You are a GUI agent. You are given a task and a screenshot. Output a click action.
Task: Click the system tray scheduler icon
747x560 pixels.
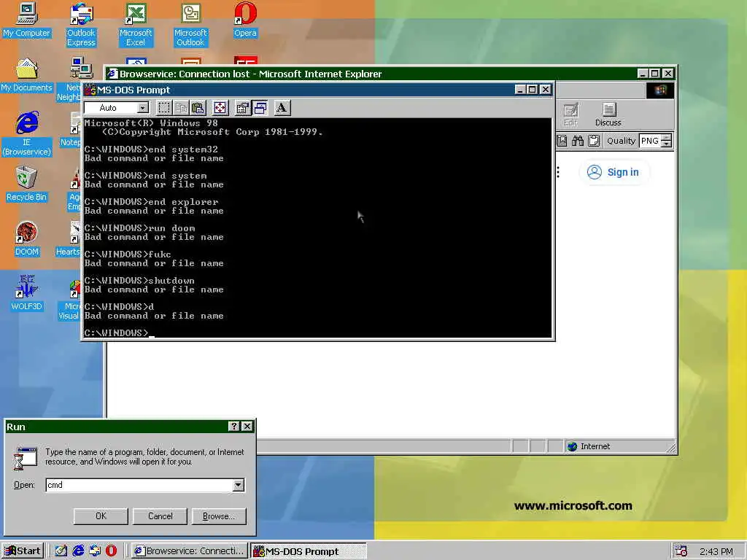tap(681, 551)
